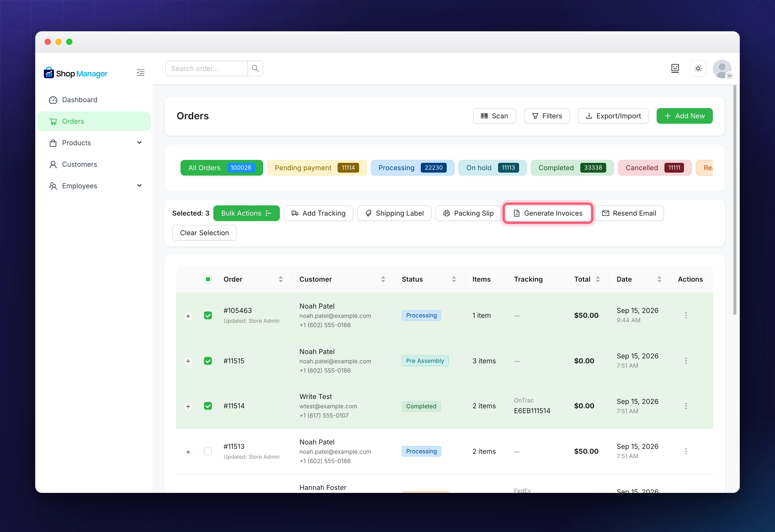Open actions menu for order #11514

(x=686, y=406)
